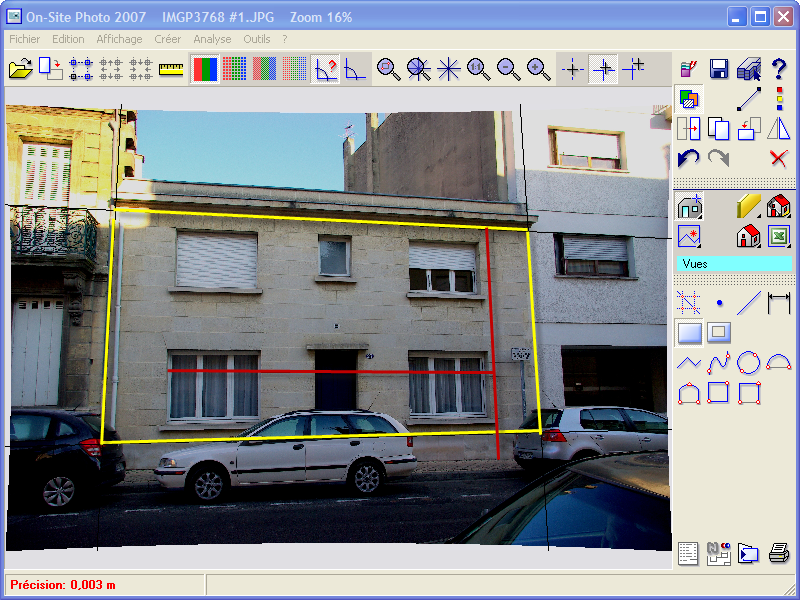Viewport: 800px width, 600px height.
Task: Click the page transfer icon with red arrow
Action: tap(51, 68)
